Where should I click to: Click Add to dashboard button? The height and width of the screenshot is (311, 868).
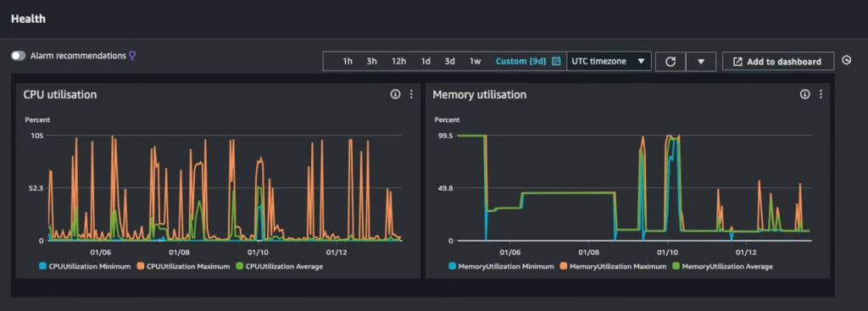coord(778,61)
